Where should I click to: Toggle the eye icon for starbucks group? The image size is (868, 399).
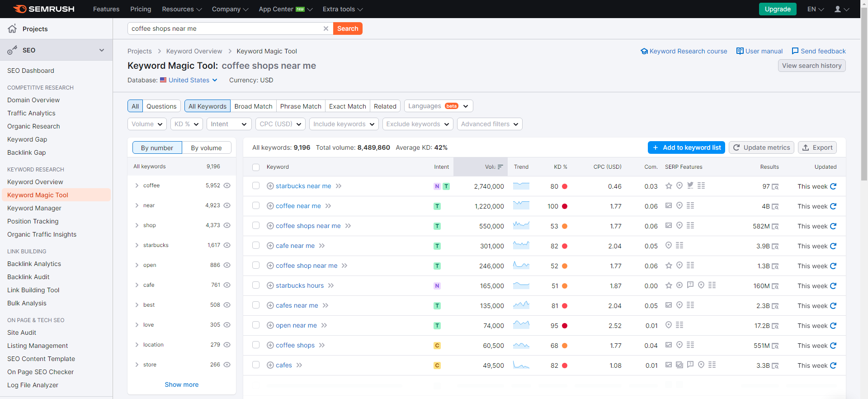tap(227, 245)
